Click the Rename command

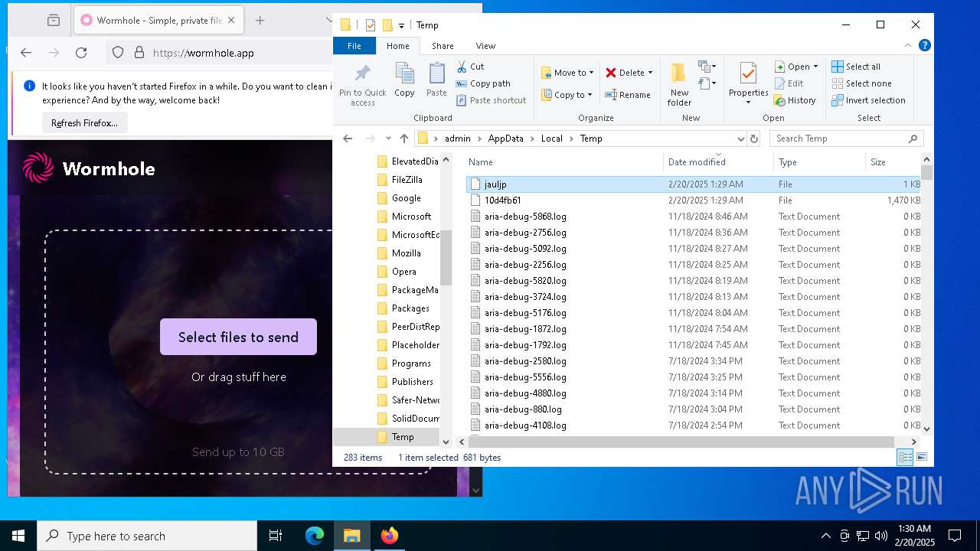(x=628, y=95)
